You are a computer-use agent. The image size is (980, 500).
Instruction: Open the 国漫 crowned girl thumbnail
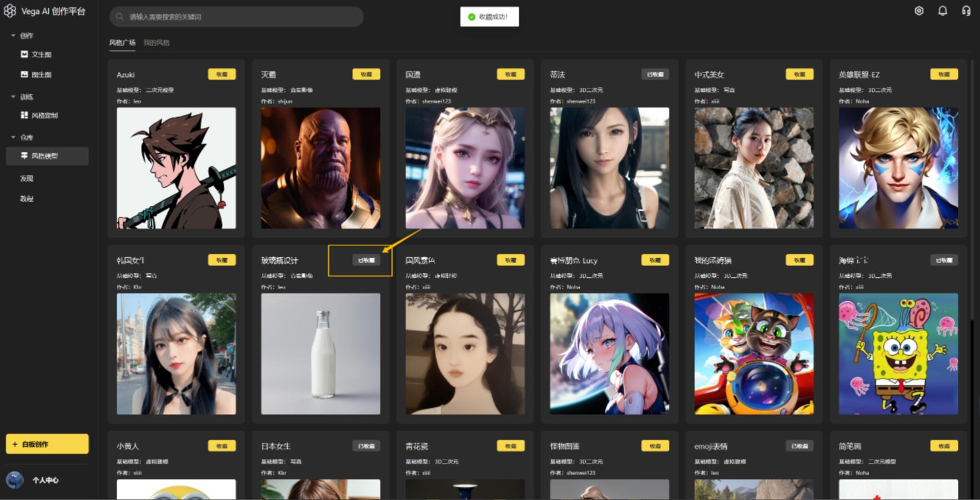(x=465, y=168)
